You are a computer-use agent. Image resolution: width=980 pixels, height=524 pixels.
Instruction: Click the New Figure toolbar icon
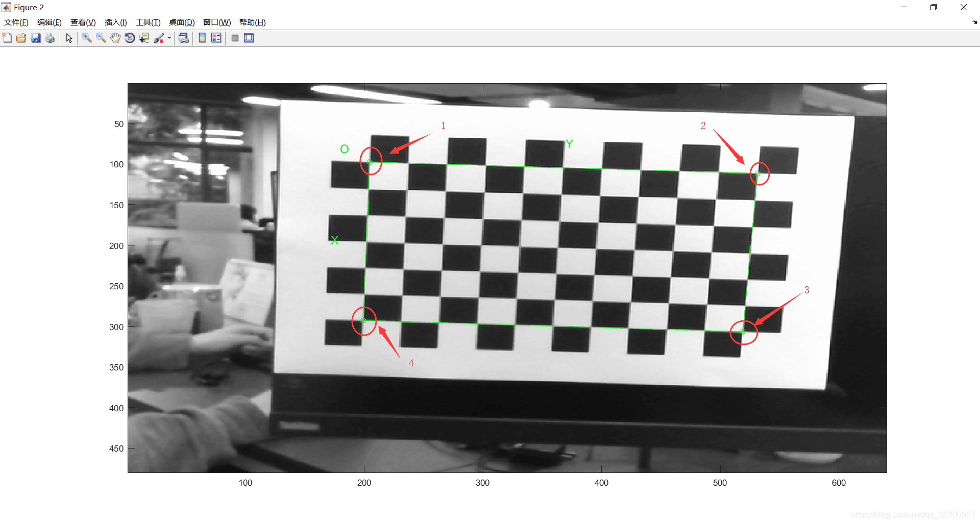(7, 38)
